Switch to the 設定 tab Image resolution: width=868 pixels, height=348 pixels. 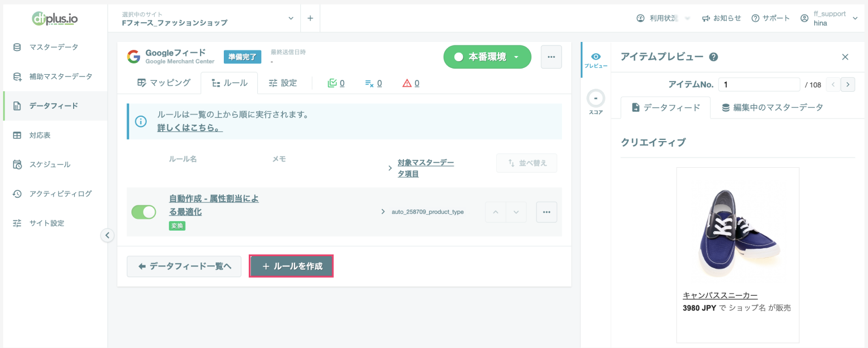coord(283,83)
